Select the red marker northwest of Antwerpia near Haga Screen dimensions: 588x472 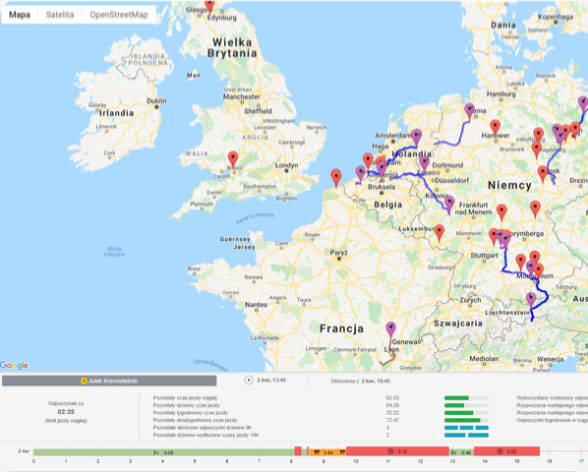coord(368,161)
